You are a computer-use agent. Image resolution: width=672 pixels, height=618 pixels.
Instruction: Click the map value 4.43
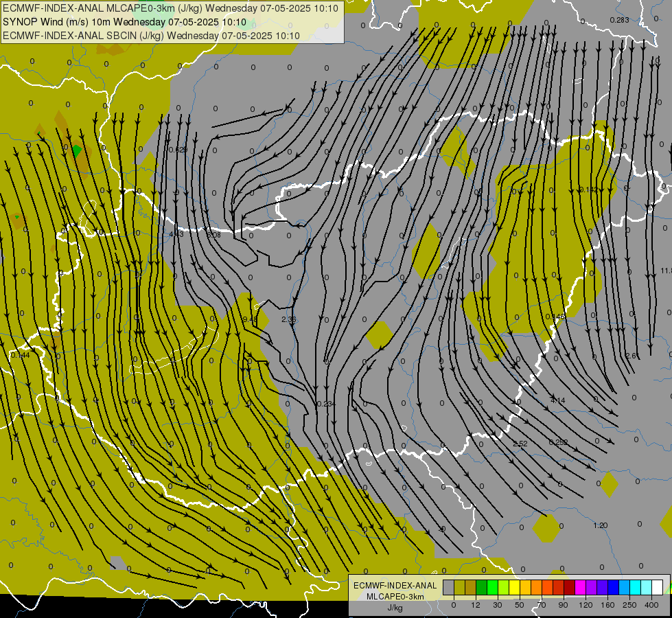pyautogui.click(x=176, y=234)
